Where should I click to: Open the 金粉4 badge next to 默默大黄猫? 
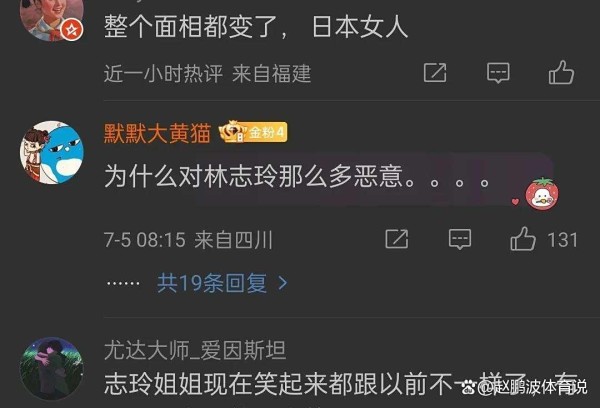tap(253, 132)
